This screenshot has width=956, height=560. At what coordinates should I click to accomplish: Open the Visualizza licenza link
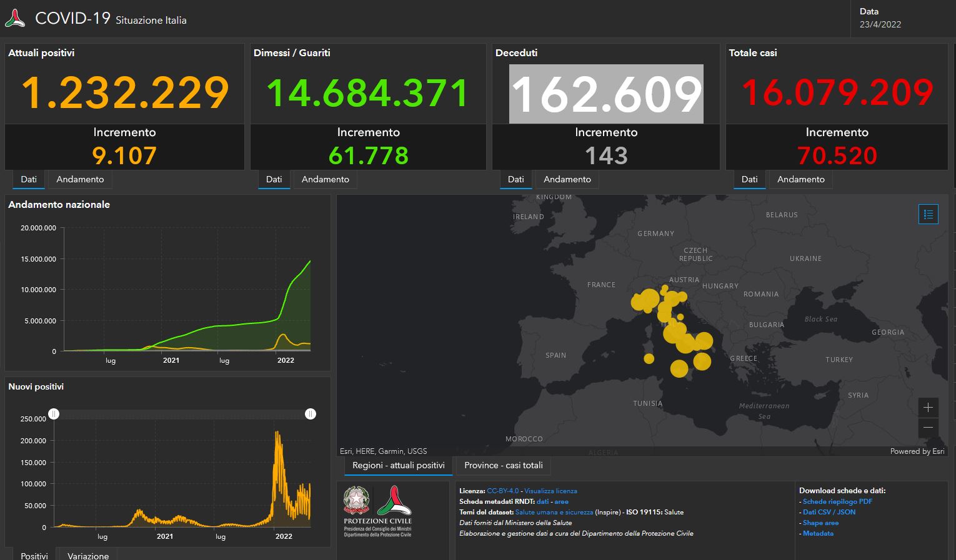tap(550, 491)
